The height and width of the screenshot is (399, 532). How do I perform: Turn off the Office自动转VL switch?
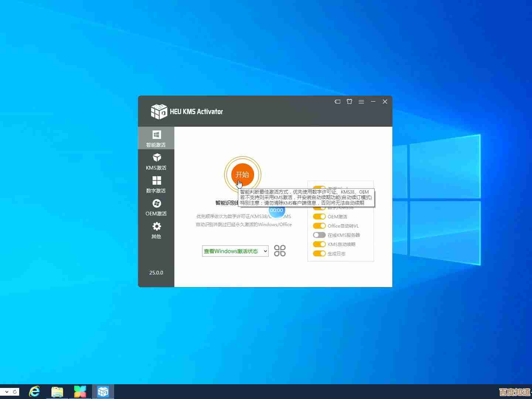[319, 226]
